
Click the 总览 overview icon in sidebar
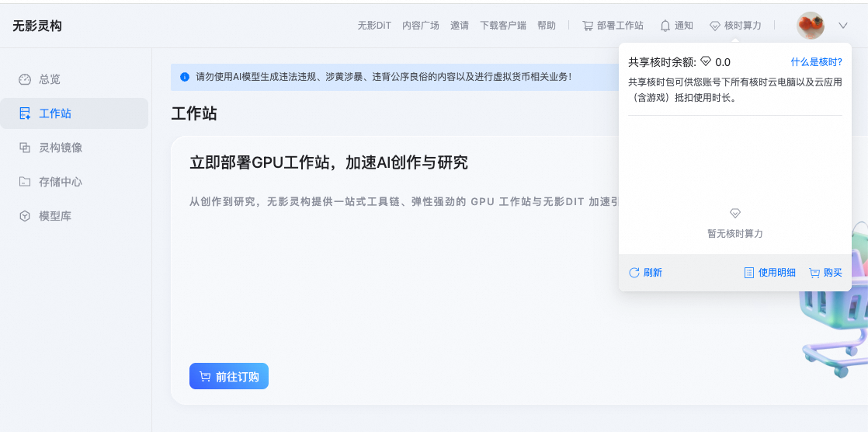pyautogui.click(x=25, y=79)
